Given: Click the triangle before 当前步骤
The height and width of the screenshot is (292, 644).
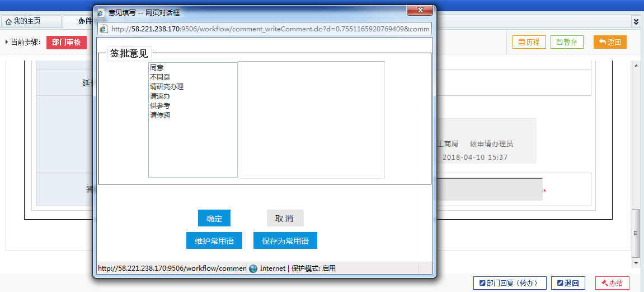Looking at the screenshot, I should point(7,42).
